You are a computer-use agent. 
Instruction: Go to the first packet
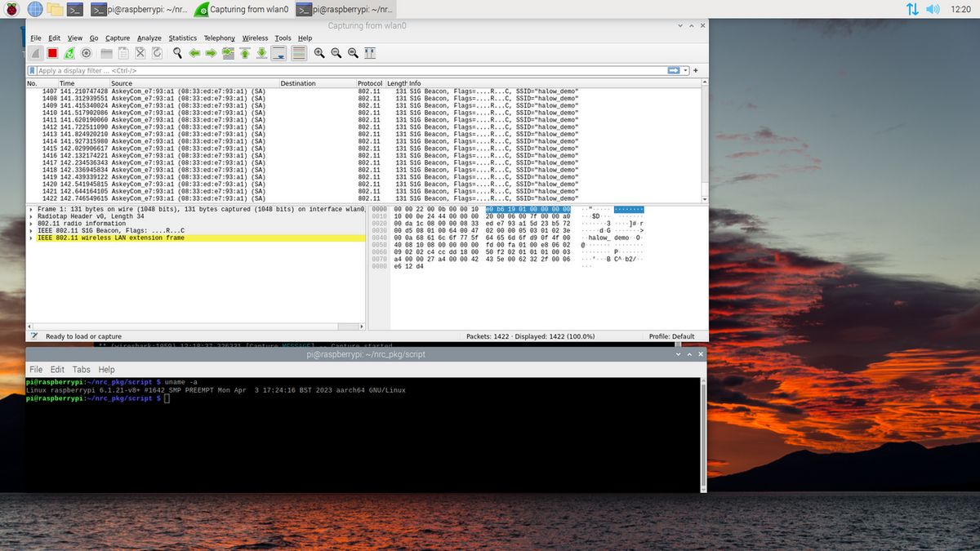click(x=244, y=53)
